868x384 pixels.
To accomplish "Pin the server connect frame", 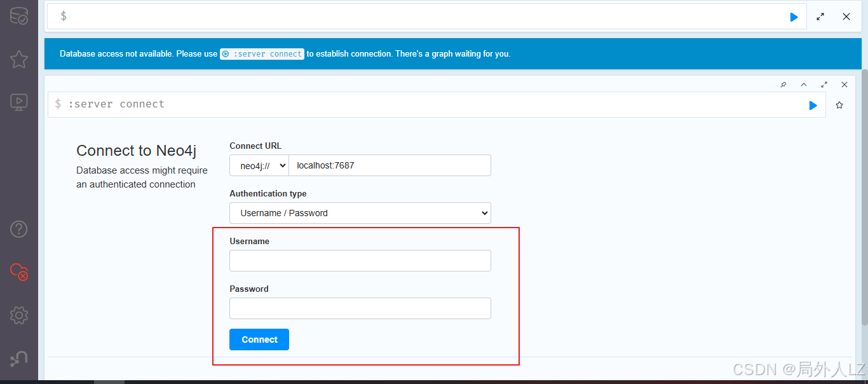I will [783, 85].
